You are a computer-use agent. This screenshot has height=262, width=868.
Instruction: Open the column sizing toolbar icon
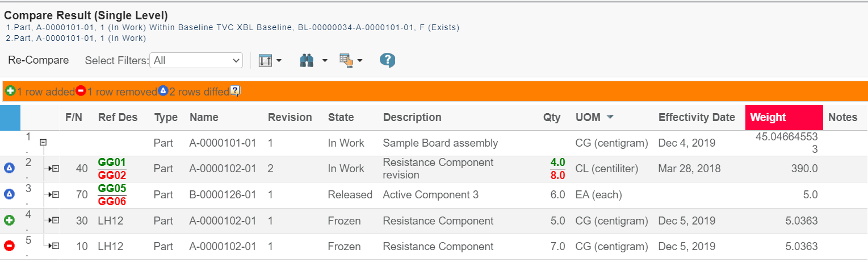pyautogui.click(x=265, y=60)
